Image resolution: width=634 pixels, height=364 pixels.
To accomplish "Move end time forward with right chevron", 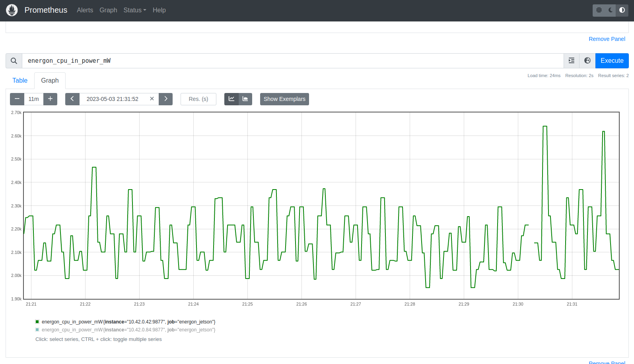I will pyautogui.click(x=166, y=99).
